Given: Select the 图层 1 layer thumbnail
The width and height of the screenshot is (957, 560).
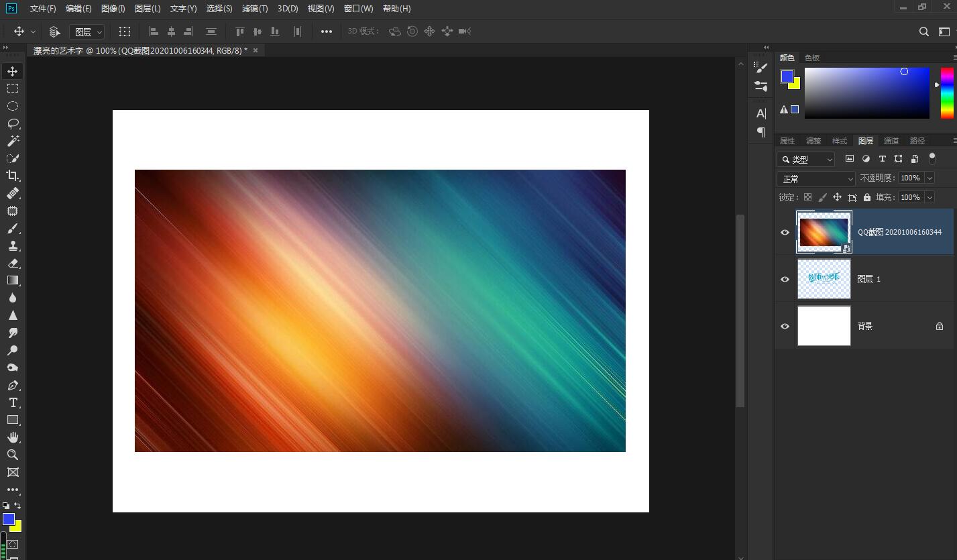Looking at the screenshot, I should 824,279.
